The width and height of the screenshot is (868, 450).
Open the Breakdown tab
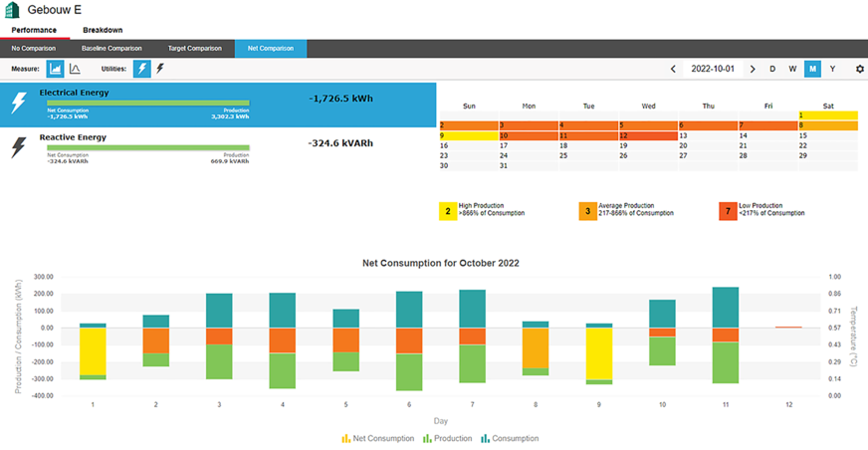[103, 31]
